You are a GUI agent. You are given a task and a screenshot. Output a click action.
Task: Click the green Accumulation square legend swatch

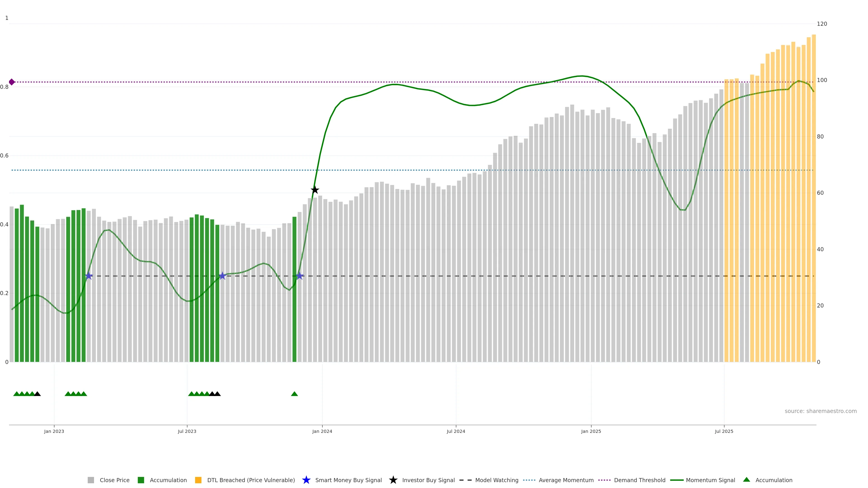click(141, 480)
